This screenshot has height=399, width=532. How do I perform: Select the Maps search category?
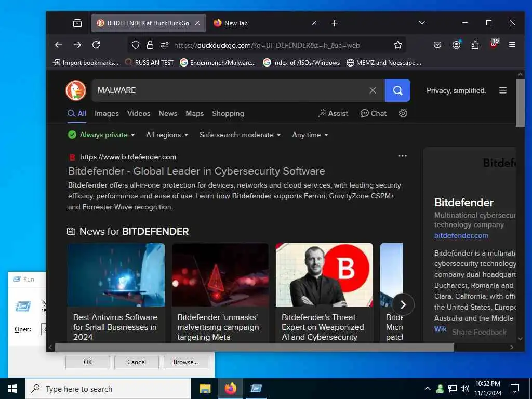194,113
